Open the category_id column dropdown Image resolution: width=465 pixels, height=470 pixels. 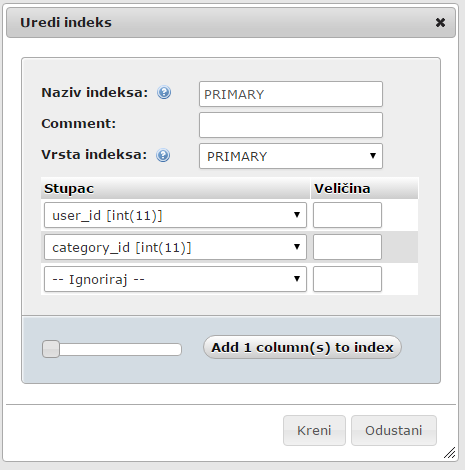pyautogui.click(x=175, y=247)
